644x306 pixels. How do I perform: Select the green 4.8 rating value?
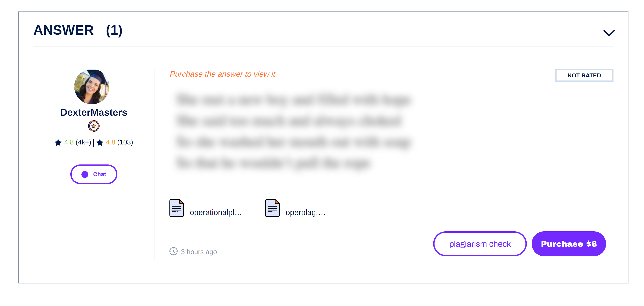pos(69,142)
